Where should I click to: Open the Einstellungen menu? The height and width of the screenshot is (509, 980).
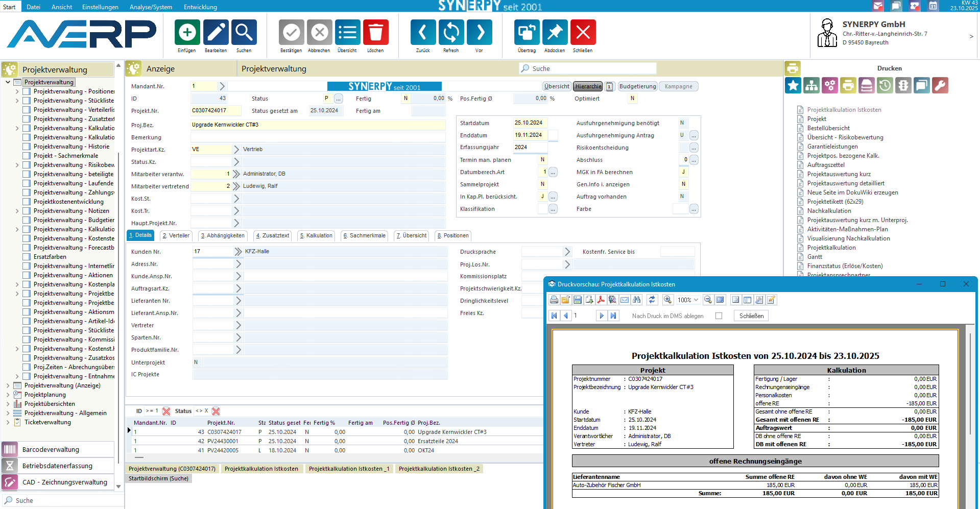100,7
